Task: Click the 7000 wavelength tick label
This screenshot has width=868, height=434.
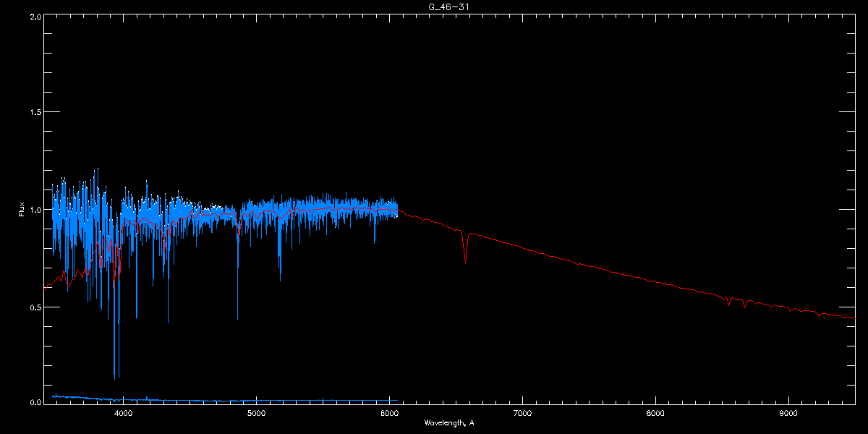Action: 522,414
